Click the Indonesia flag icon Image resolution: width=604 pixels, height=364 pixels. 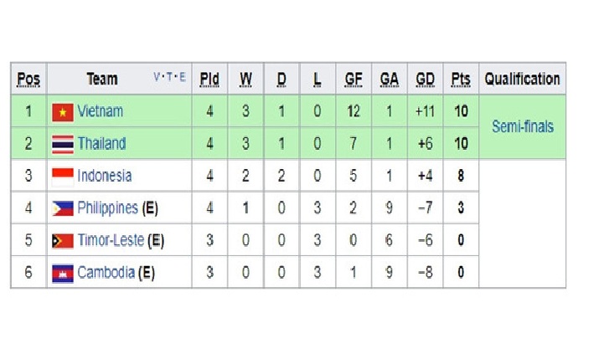[x=63, y=177]
